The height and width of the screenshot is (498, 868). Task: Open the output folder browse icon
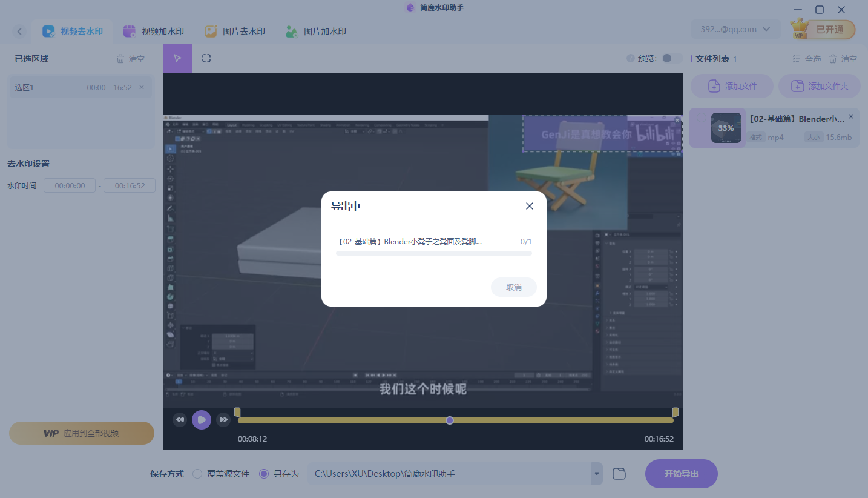pyautogui.click(x=619, y=474)
